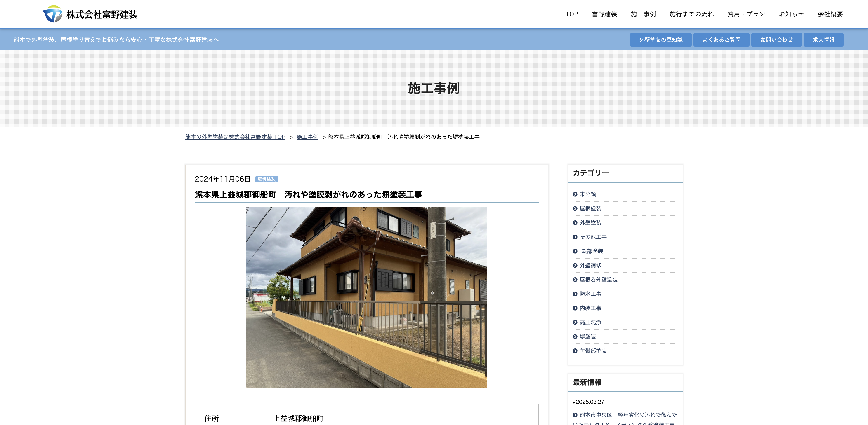Viewport: 868px width, 425px height.
Task: Click arrow icon beside 熊本市中央区 news item
Action: (575, 415)
